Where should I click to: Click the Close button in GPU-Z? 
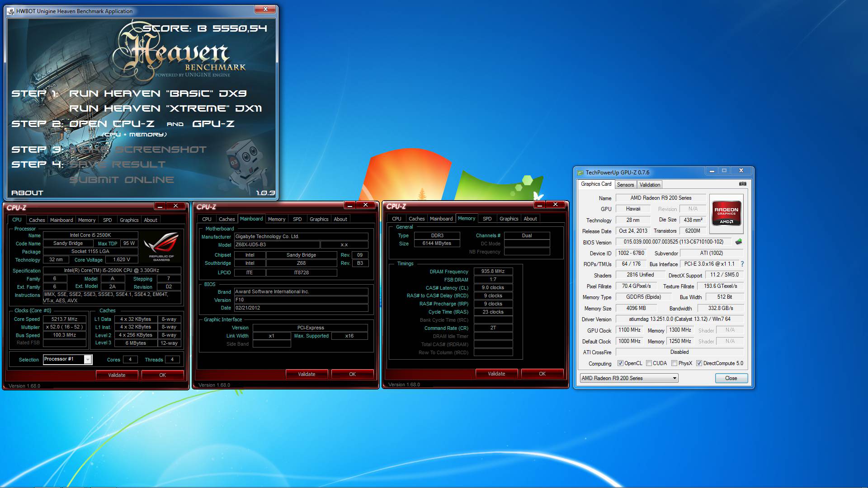click(731, 378)
